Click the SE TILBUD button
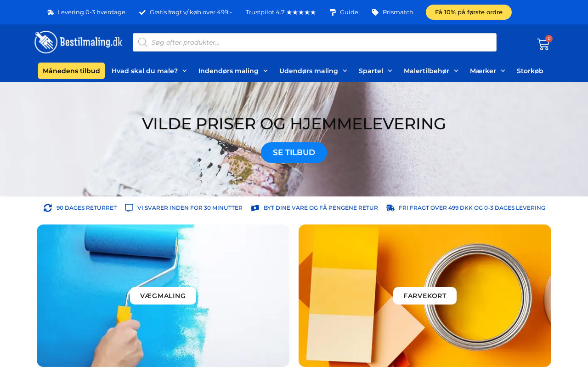Viewport: 588px width, 368px height. (294, 152)
